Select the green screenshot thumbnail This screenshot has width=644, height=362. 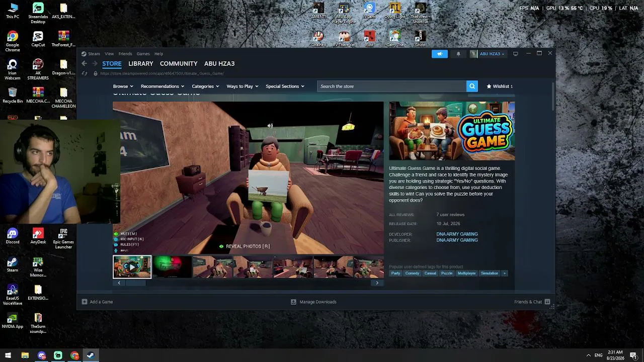pyautogui.click(x=172, y=267)
